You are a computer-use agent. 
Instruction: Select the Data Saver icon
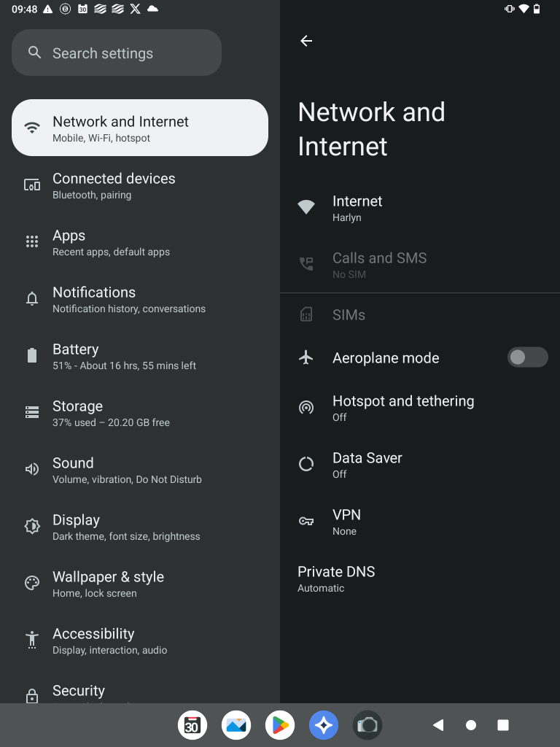click(x=306, y=464)
